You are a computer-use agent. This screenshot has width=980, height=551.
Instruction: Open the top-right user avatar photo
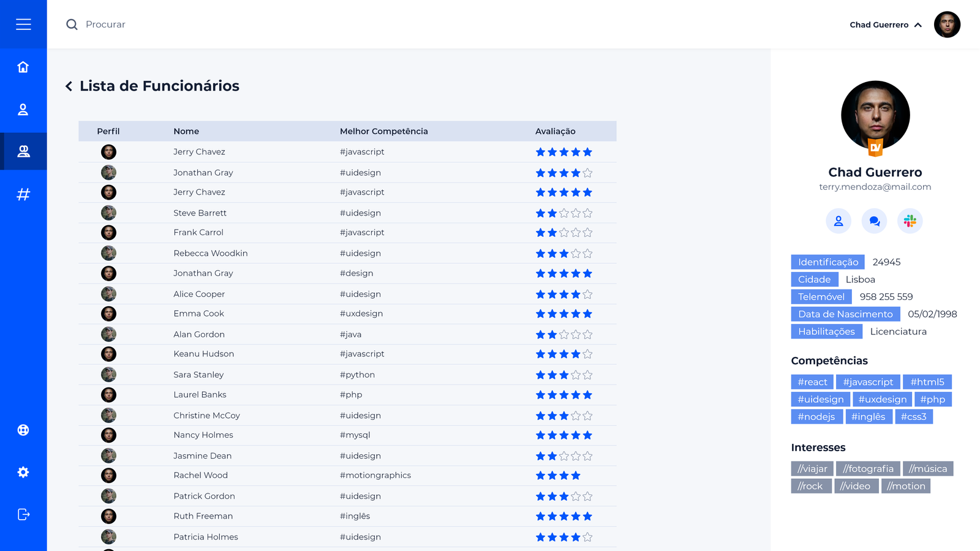947,24
